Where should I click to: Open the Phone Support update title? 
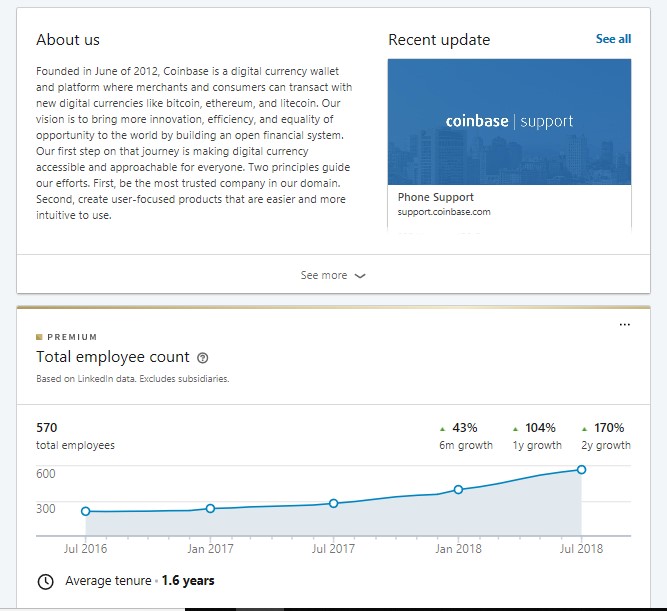tap(436, 197)
